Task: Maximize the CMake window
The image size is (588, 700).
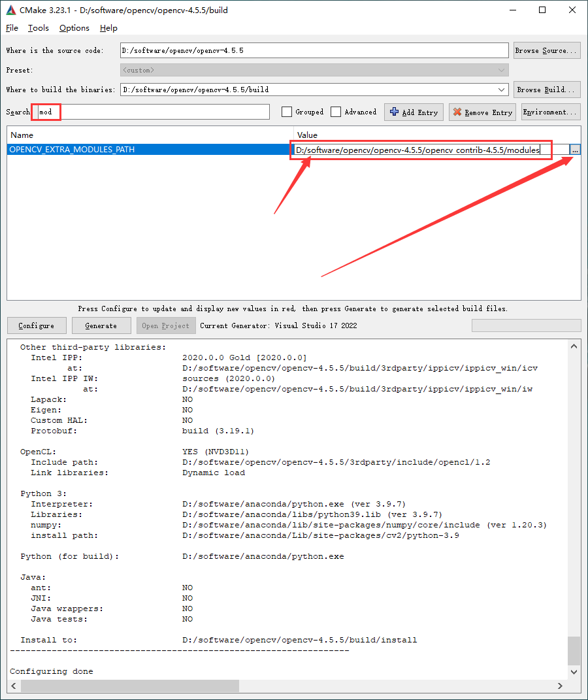Action: coord(542,10)
